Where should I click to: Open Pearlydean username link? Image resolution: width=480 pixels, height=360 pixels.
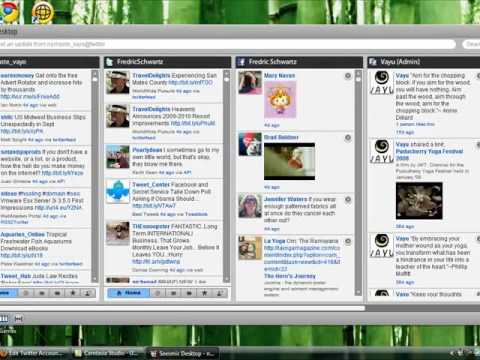click(x=147, y=150)
